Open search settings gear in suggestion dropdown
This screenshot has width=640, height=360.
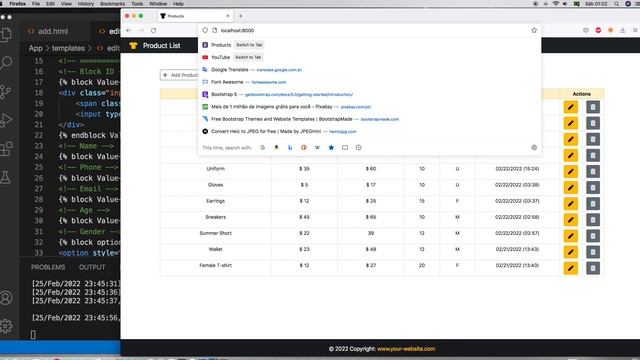click(x=534, y=147)
